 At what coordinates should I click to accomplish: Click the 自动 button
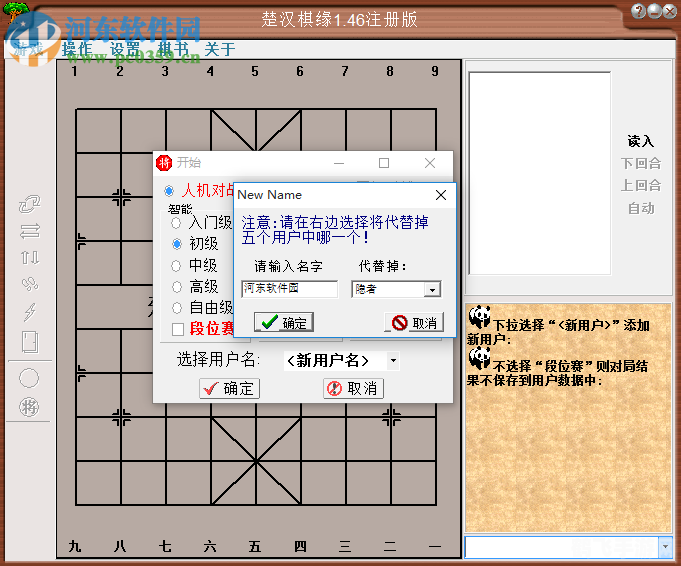click(641, 208)
